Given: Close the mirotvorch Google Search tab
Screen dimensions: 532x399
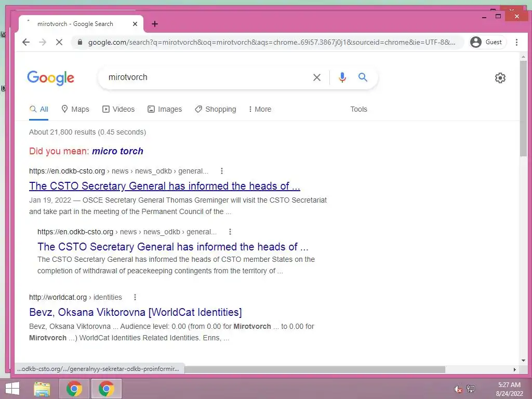Looking at the screenshot, I should tap(135, 24).
